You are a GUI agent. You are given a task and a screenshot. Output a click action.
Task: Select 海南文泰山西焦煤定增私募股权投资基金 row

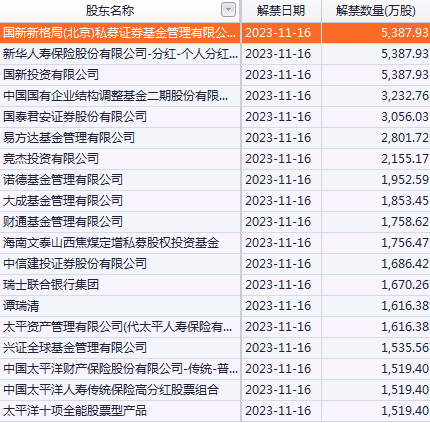[215, 243]
